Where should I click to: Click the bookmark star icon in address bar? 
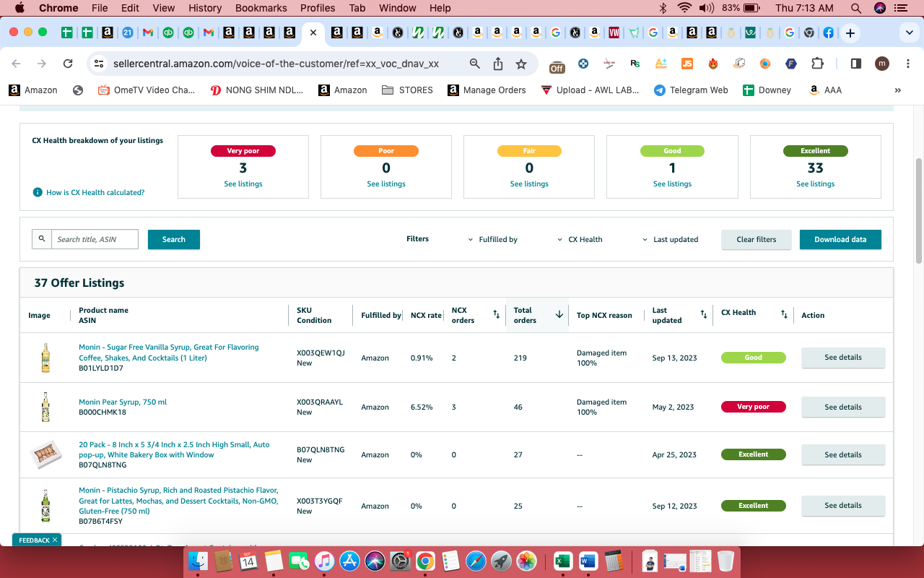[x=521, y=64]
